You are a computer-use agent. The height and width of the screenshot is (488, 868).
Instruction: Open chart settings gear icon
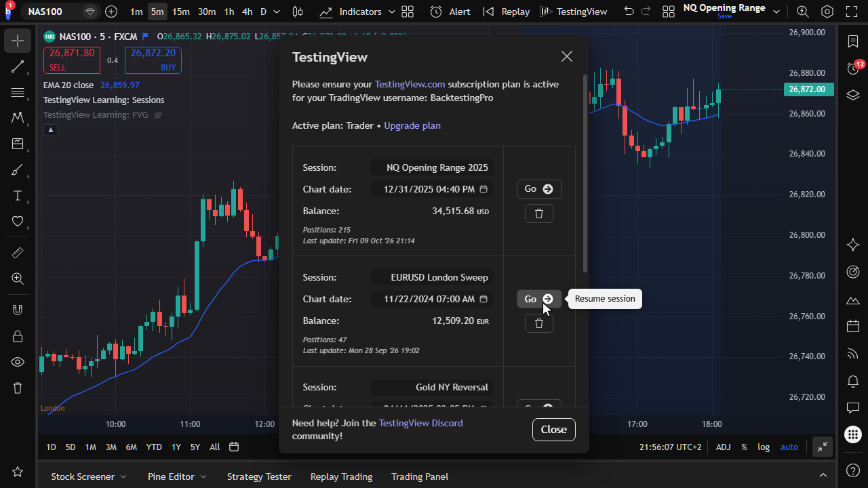827,12
